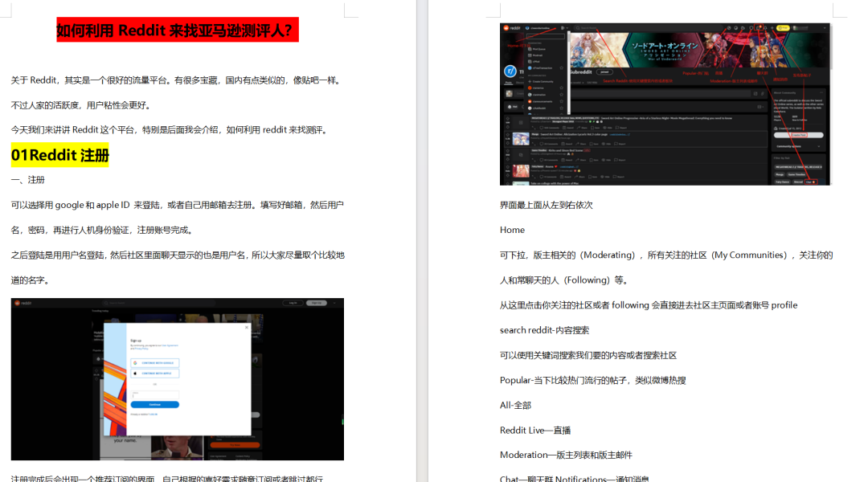
Task: Click the line 'Moderation—版主列表和版主邮件'
Action: pyautogui.click(x=566, y=455)
